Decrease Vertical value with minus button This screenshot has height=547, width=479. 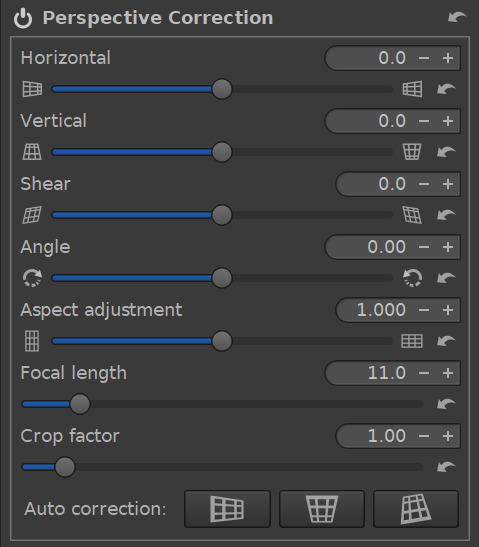pyautogui.click(x=424, y=121)
